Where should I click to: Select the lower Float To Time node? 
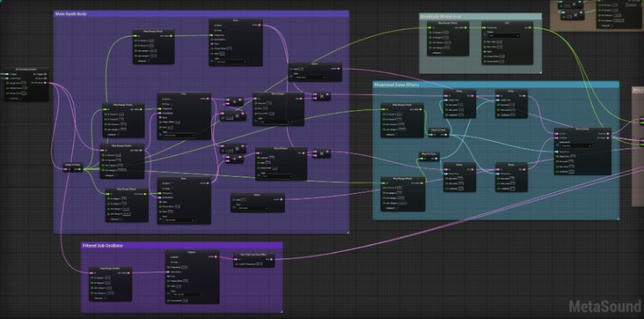[429, 156]
